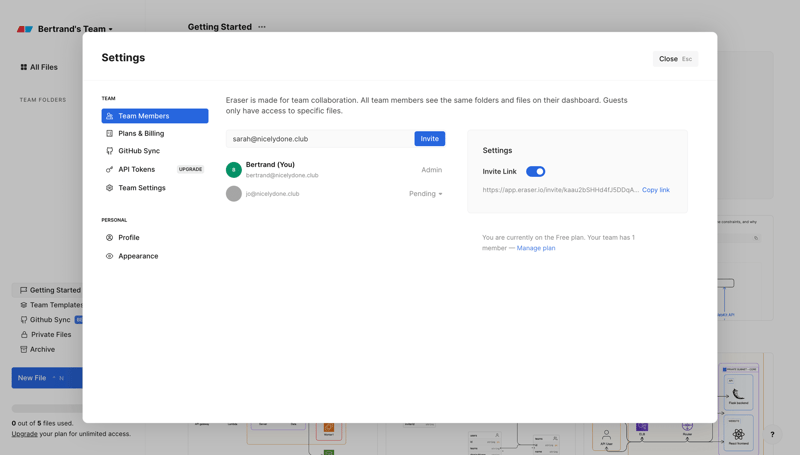Click the GitHub Sync icon in Settings
The height and width of the screenshot is (455, 800).
point(109,151)
